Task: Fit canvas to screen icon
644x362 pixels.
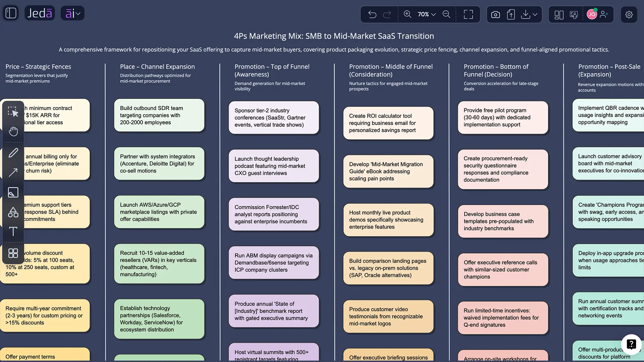Action: coord(468,14)
